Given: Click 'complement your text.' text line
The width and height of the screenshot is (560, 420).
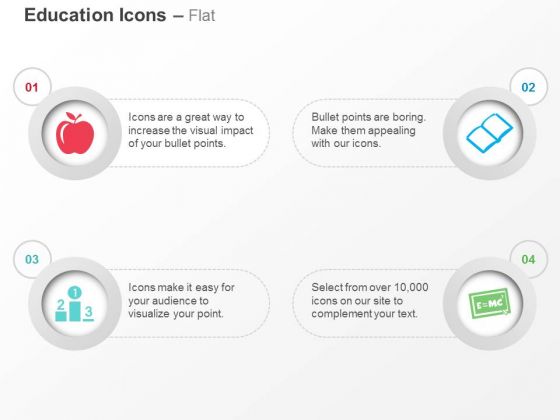Looking at the screenshot, I should click(364, 314).
